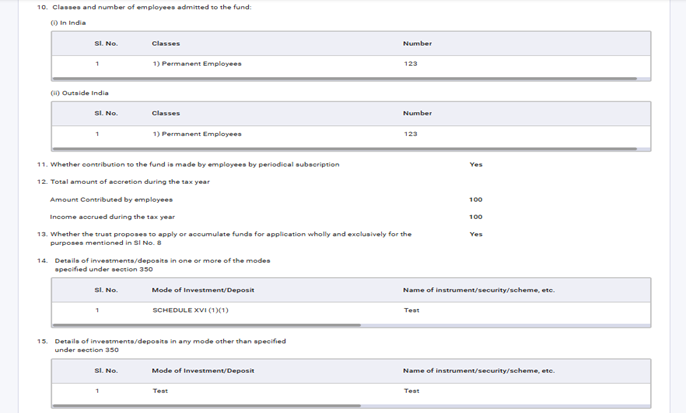Click the 123 value in the In India table
Image resolution: width=686 pixels, height=413 pixels.
pos(410,64)
